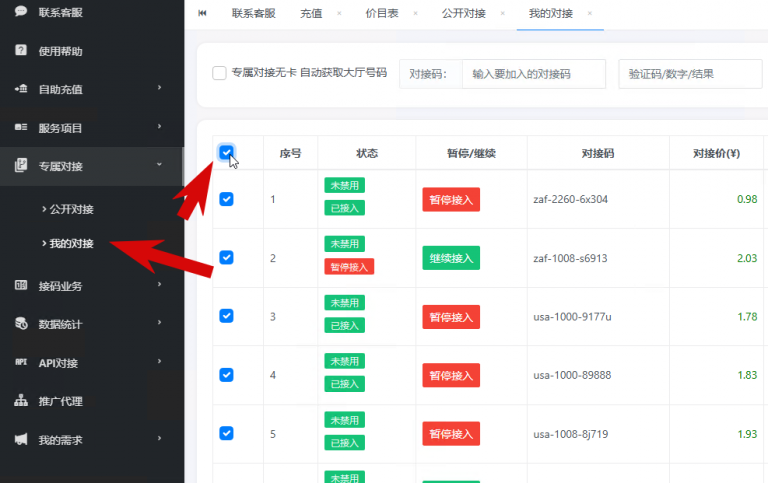Expand the API对接 menu chevron
Image resolution: width=768 pixels, height=483 pixels.
pos(159,361)
